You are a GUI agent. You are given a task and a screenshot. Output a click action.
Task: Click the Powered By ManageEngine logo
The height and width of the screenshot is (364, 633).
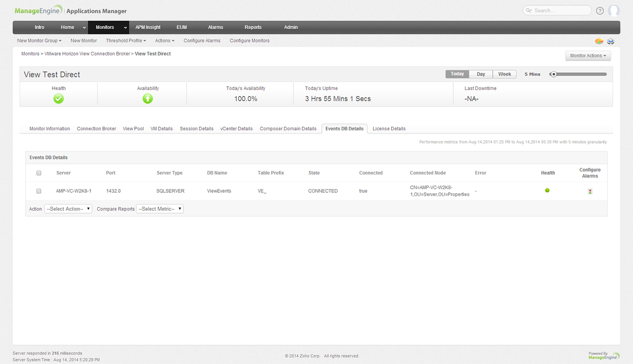(x=604, y=356)
